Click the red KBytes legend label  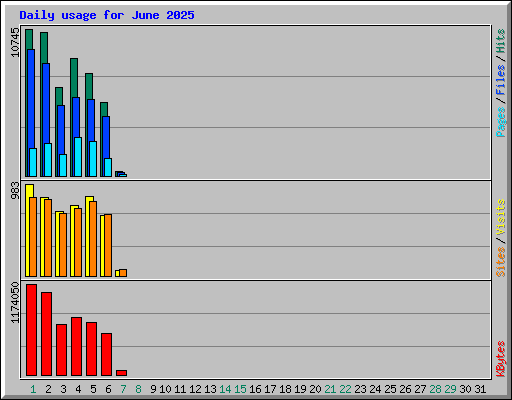[500, 359]
